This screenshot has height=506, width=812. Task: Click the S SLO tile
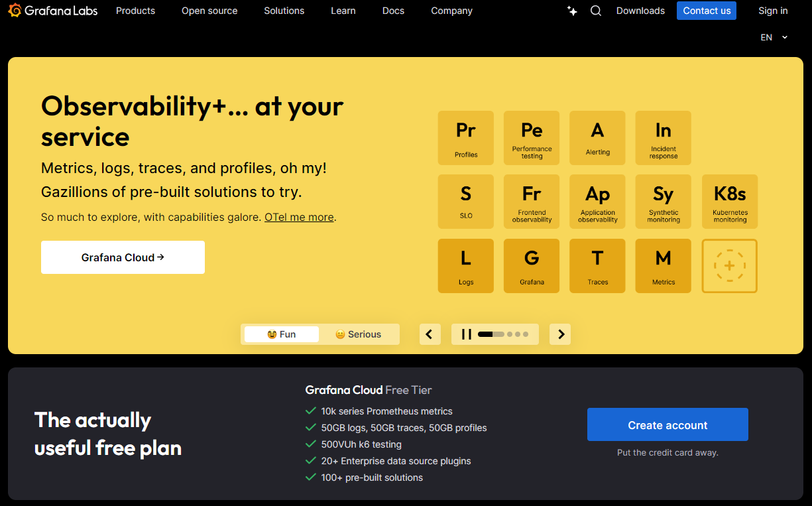pos(466,202)
